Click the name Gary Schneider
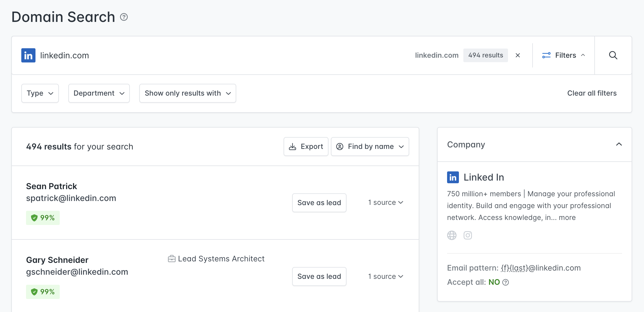Screen dimensions: 644x312 click(57, 260)
